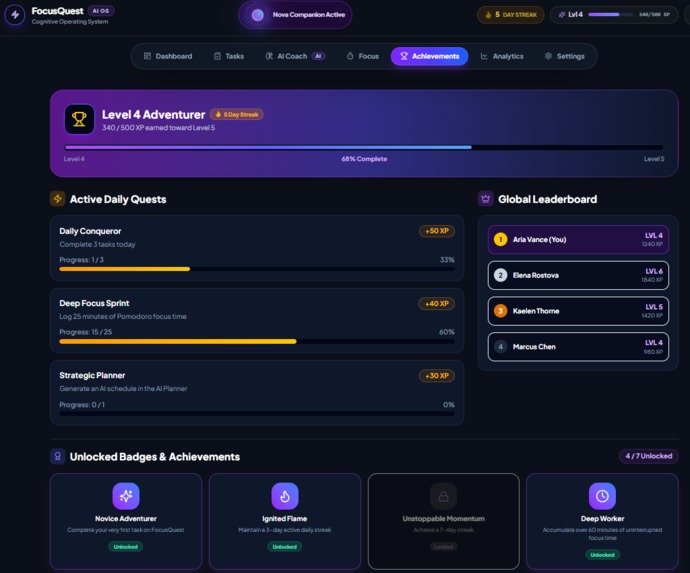The height and width of the screenshot is (573, 690).
Task: Click the Level 4 to Level 5 progress bar
Action: tap(364, 147)
